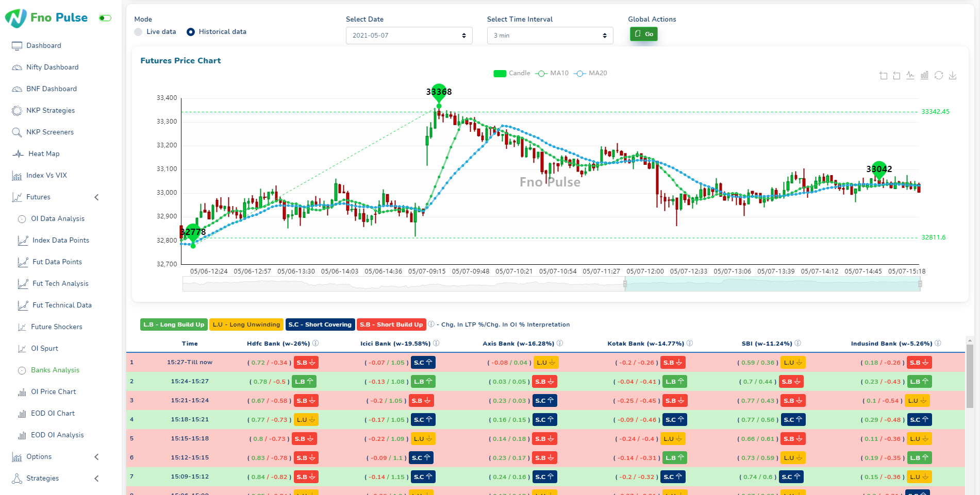
Task: Click Kotak Bank info icon
Action: pos(690,343)
